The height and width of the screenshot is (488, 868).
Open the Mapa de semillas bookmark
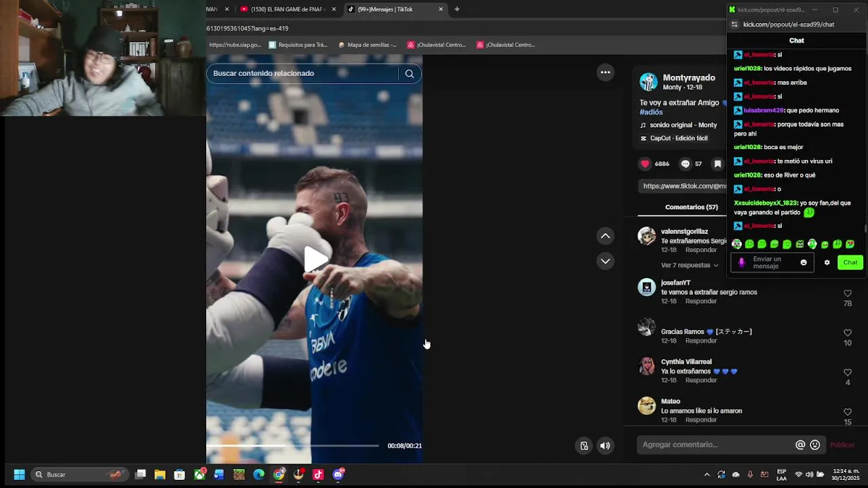[x=368, y=45]
